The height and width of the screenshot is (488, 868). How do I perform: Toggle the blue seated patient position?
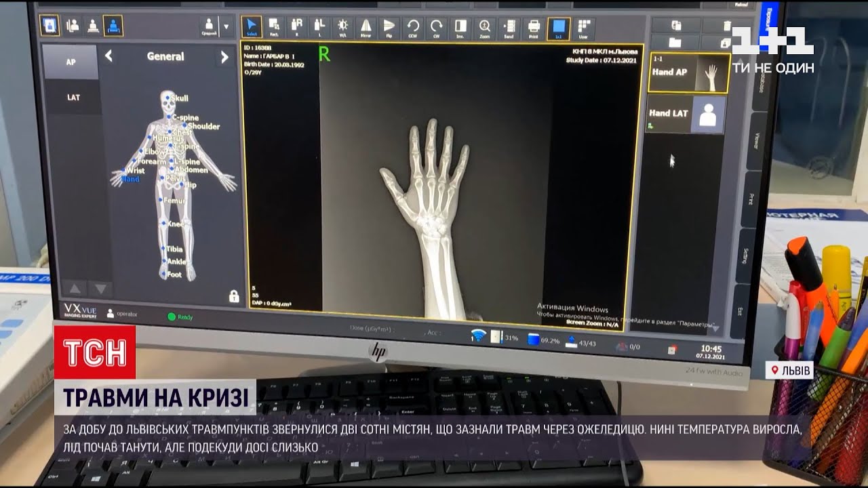click(x=113, y=26)
